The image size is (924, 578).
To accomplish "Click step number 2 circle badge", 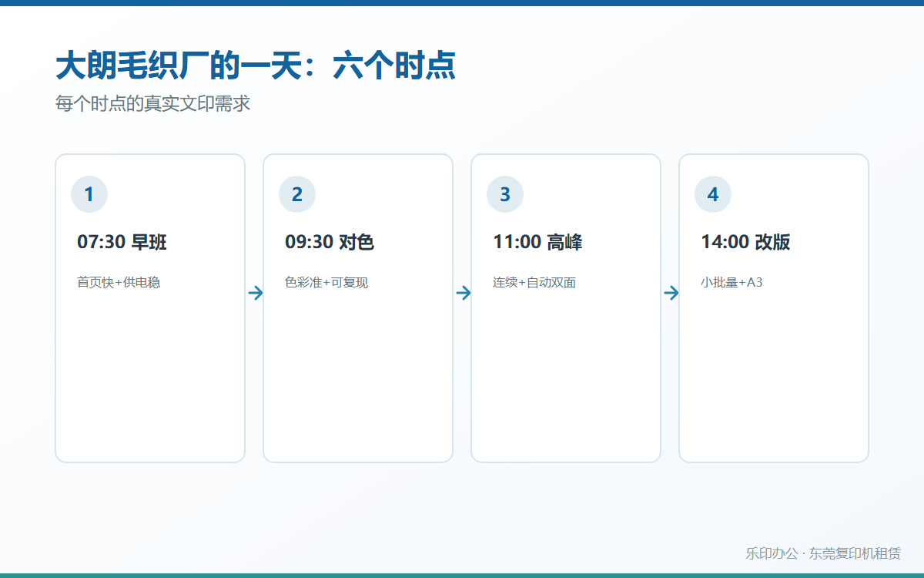I will (x=297, y=194).
